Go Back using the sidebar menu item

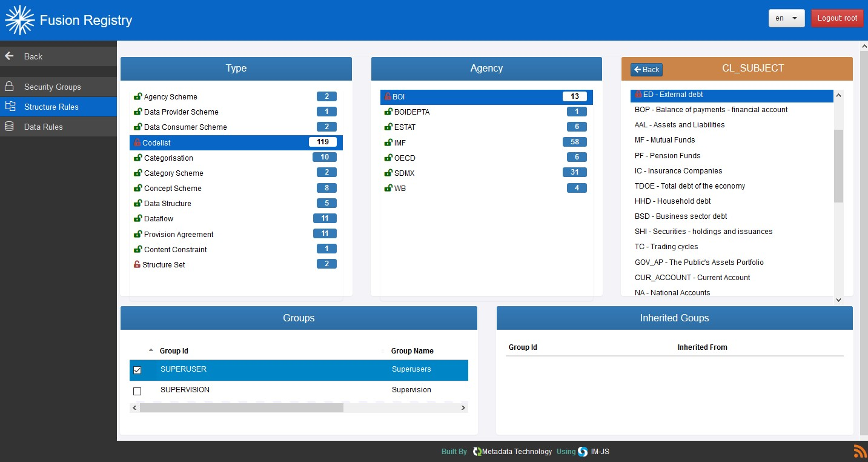pyautogui.click(x=33, y=56)
